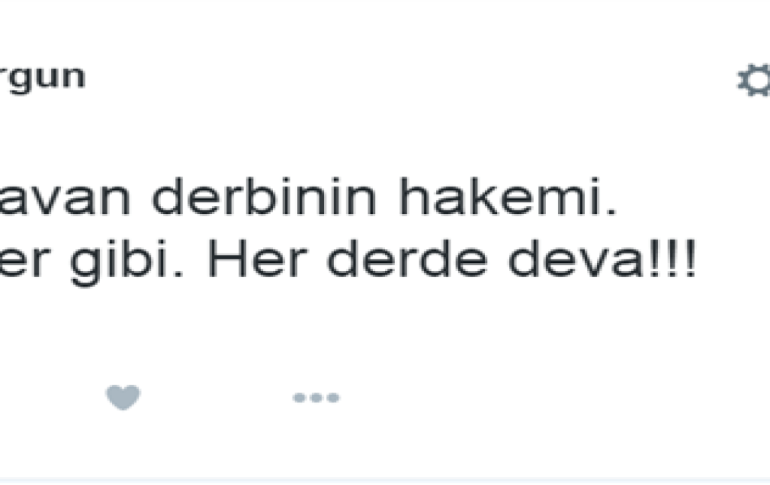The image size is (770, 485).
Task: Click the word "Her" in the tweet
Action: click(x=258, y=259)
